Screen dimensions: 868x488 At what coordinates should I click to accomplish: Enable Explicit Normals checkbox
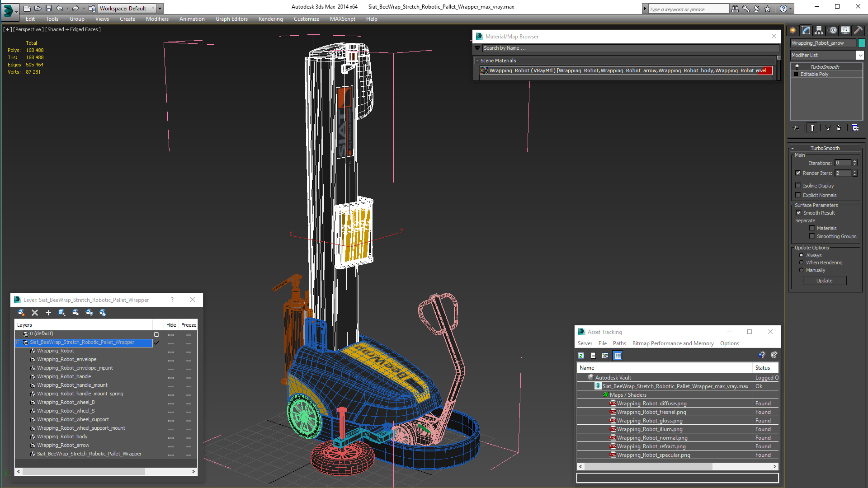click(x=798, y=195)
